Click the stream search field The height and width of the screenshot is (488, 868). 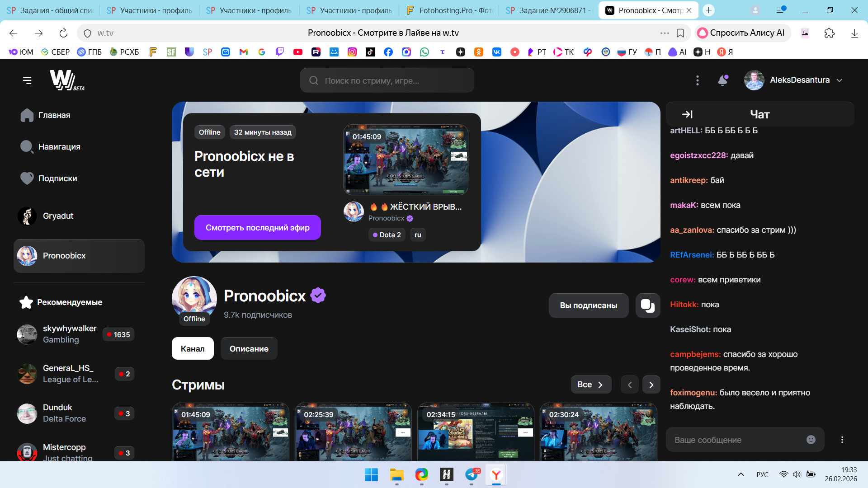click(x=387, y=80)
